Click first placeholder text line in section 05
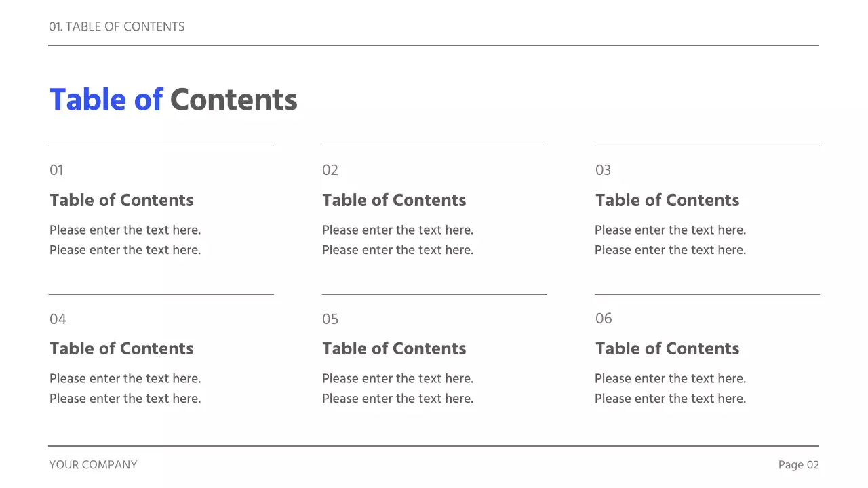The width and height of the screenshot is (868, 488). (x=397, y=379)
